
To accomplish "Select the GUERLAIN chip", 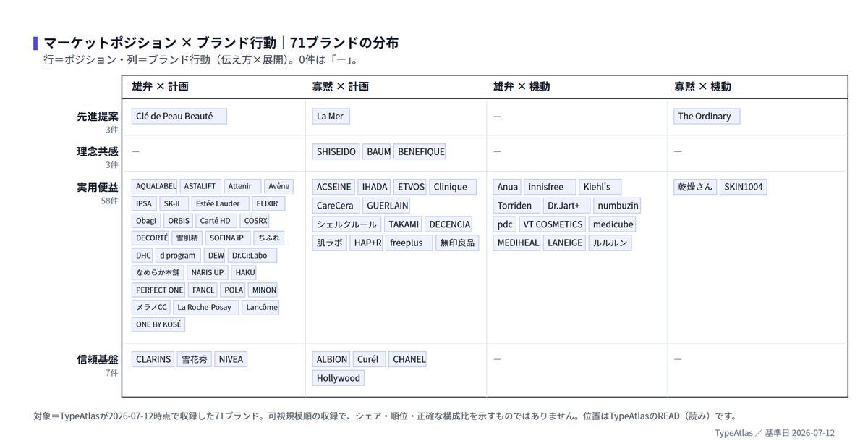I will (x=386, y=205).
